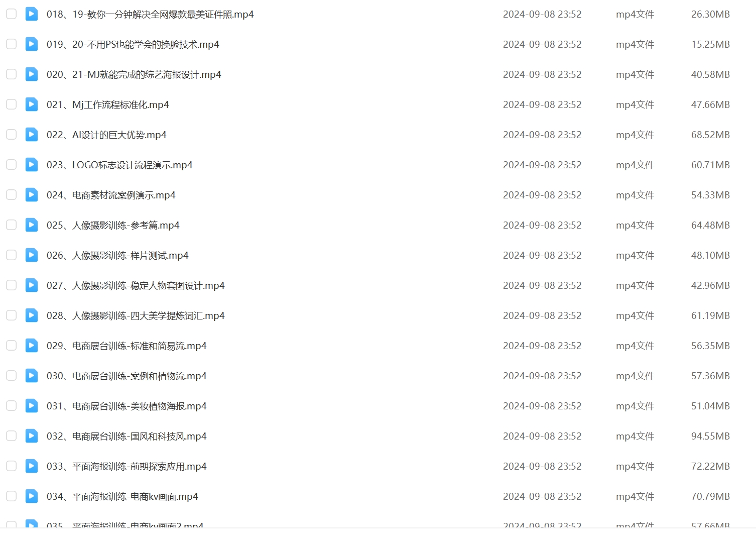Viewport: 756px width, 544px height.
Task: Toggle checkbox for 027 稳定人物套图设计.mp4
Action: click(x=11, y=285)
